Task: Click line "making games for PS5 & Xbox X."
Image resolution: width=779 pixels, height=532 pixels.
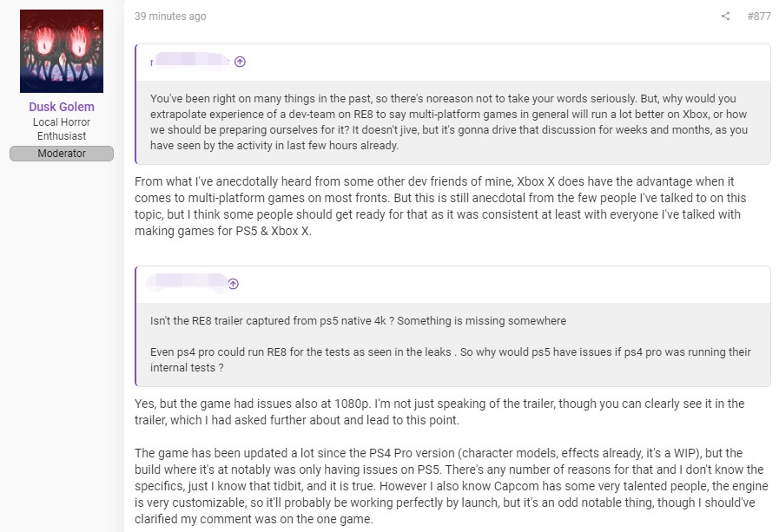Action: [x=223, y=231]
